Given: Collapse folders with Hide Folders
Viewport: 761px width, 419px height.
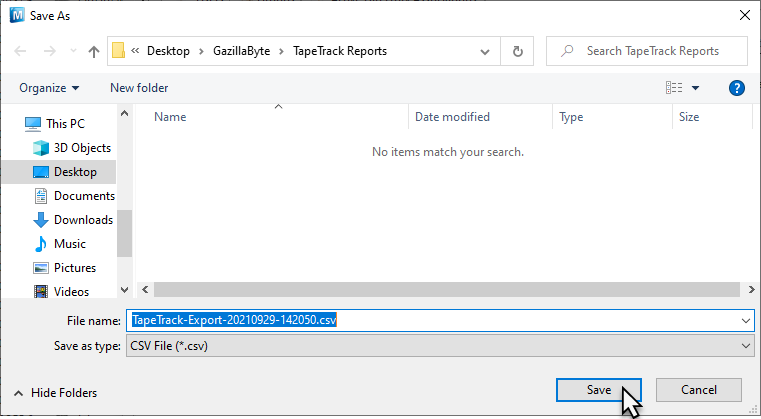Looking at the screenshot, I should click(56, 393).
